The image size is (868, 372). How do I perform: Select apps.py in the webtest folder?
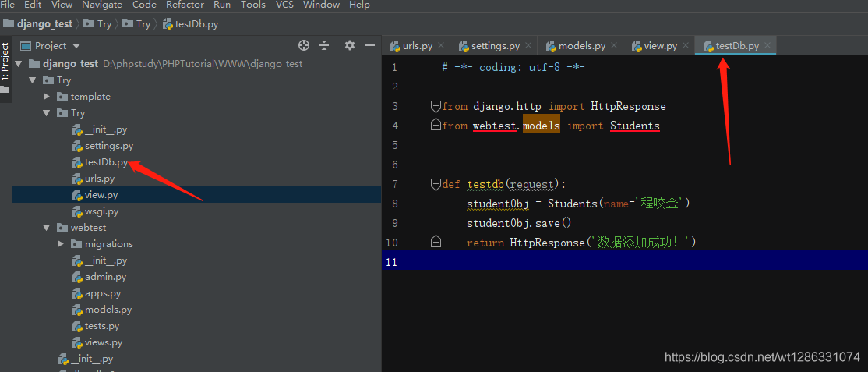[x=103, y=293]
